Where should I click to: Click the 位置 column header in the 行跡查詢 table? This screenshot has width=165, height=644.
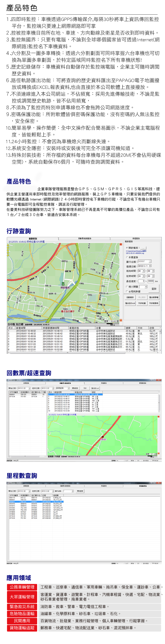point(110,328)
